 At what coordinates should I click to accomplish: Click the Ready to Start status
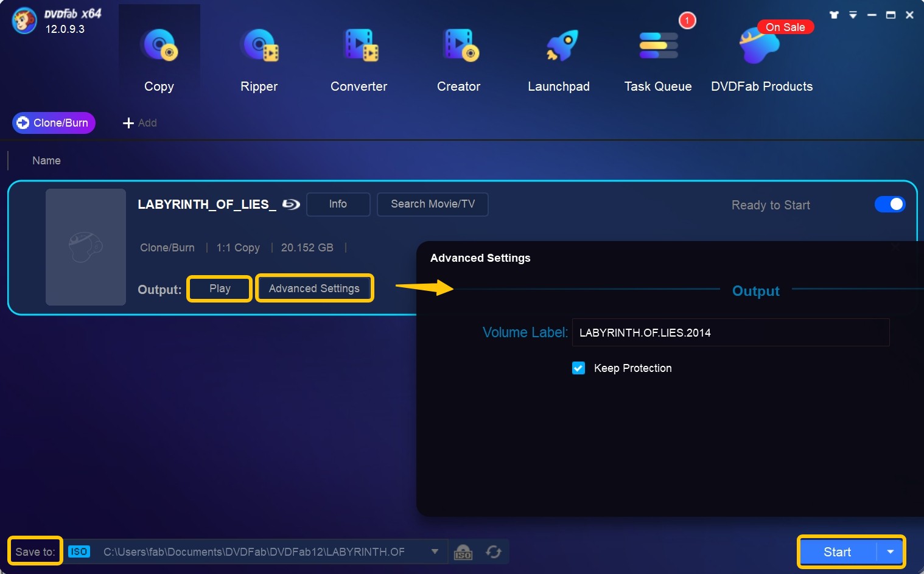click(x=771, y=205)
